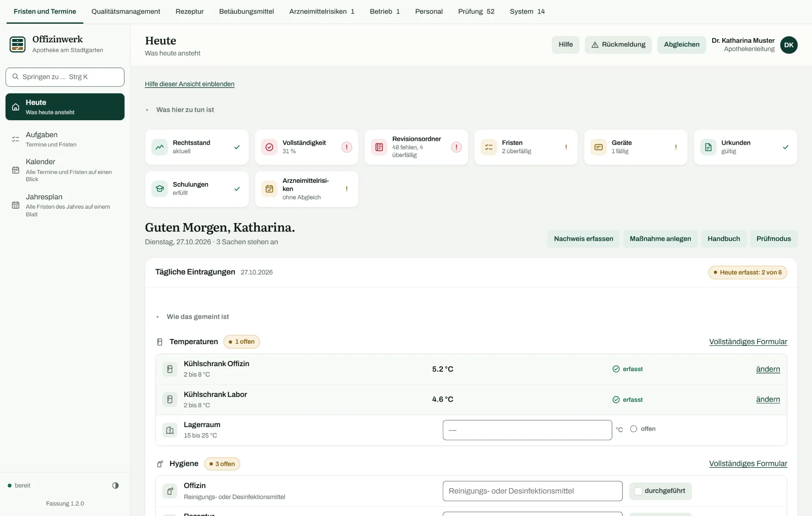Click the Lagerraum temperature input field
The width and height of the screenshot is (812, 516).
[x=527, y=430]
